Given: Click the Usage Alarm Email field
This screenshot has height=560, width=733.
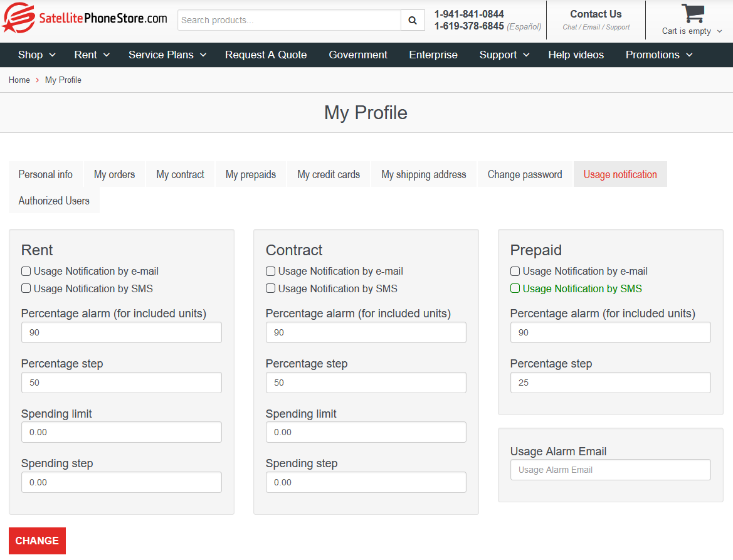Looking at the screenshot, I should click(611, 470).
